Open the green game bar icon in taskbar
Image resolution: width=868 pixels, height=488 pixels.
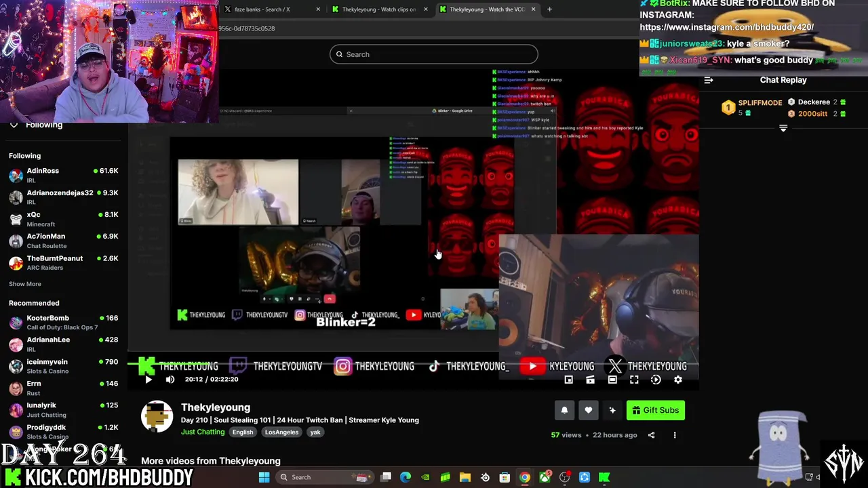tap(445, 477)
